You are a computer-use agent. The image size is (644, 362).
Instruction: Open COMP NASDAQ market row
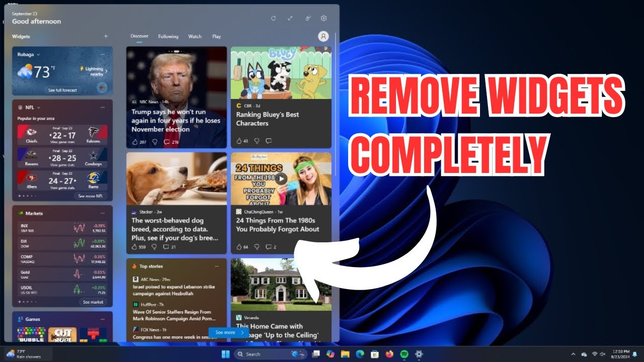coord(63,259)
